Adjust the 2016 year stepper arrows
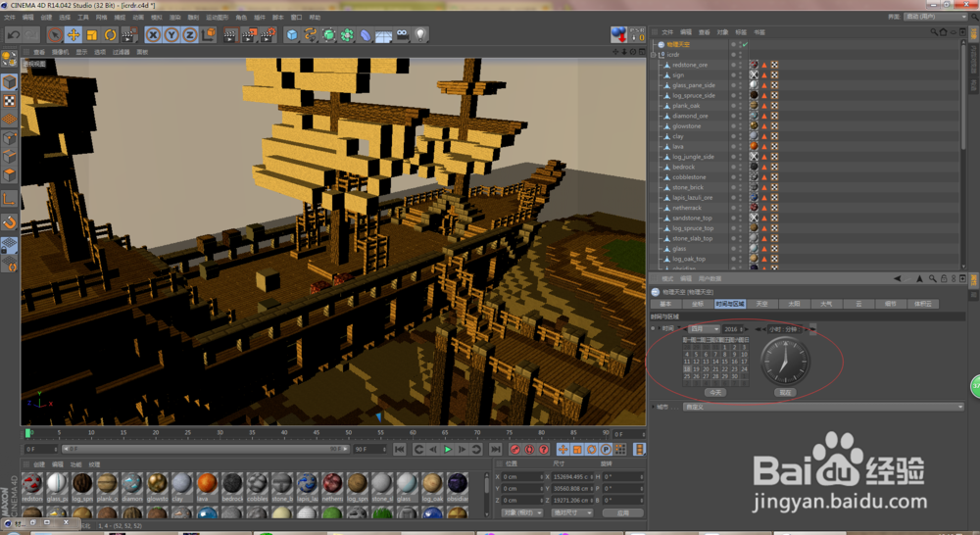 click(x=742, y=329)
